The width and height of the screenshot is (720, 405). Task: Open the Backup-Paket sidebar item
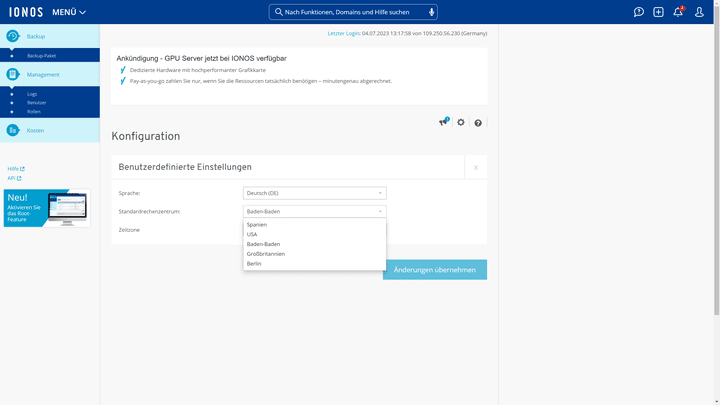point(41,56)
